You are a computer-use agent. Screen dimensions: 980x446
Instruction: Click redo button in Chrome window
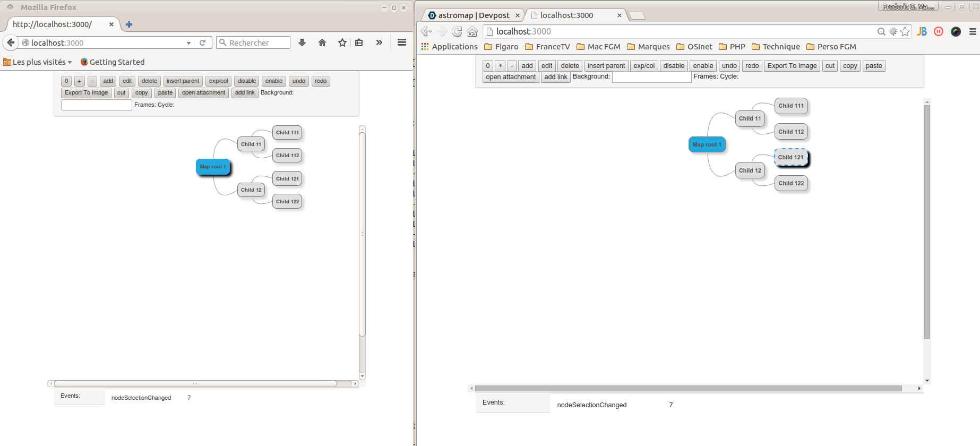(752, 66)
